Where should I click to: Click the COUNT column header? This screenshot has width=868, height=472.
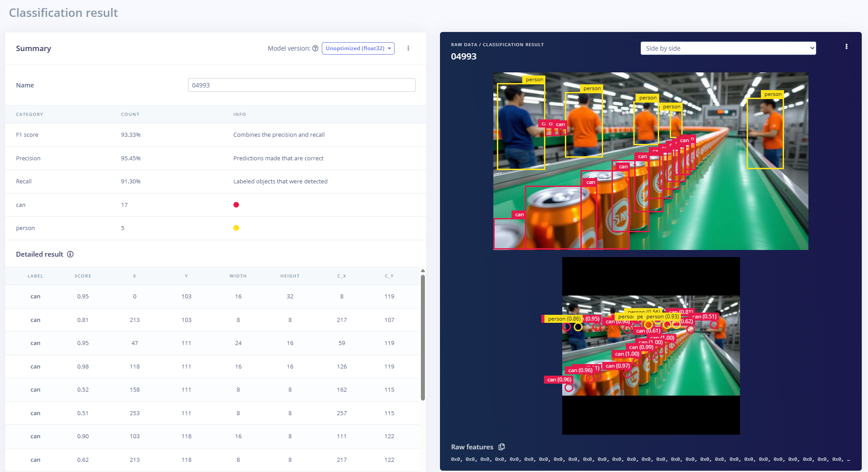pyautogui.click(x=130, y=115)
